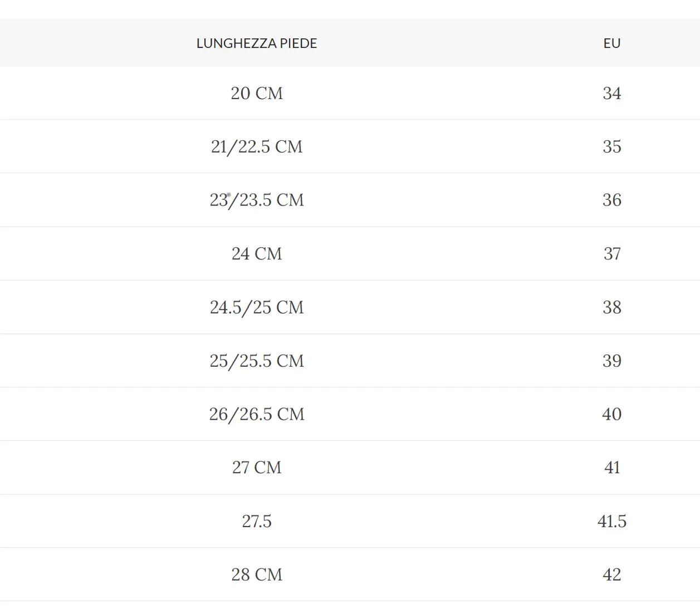This screenshot has width=700, height=614.
Task: Click the 24.5/25 CM length cell
Action: click(x=257, y=307)
